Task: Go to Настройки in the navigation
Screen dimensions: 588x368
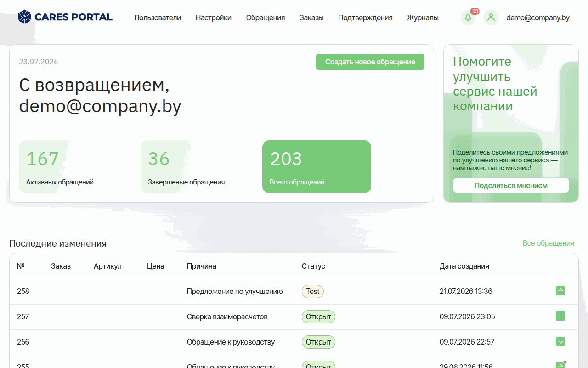Action: [214, 17]
